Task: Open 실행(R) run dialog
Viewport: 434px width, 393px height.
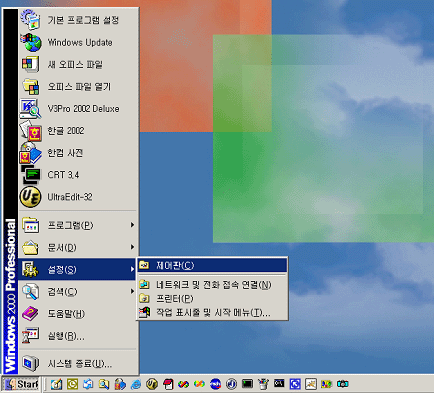Action: coord(78,336)
